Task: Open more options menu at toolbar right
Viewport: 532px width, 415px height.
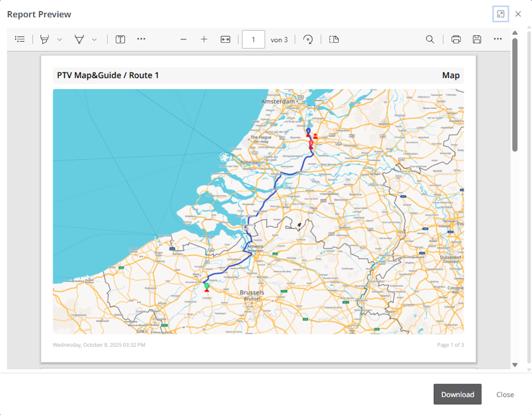Action: point(498,39)
